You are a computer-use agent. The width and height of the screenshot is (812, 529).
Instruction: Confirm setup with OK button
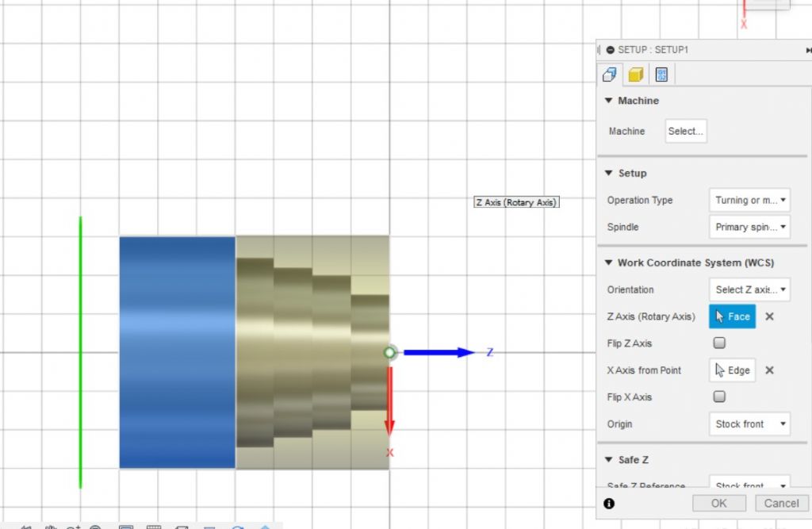point(718,504)
